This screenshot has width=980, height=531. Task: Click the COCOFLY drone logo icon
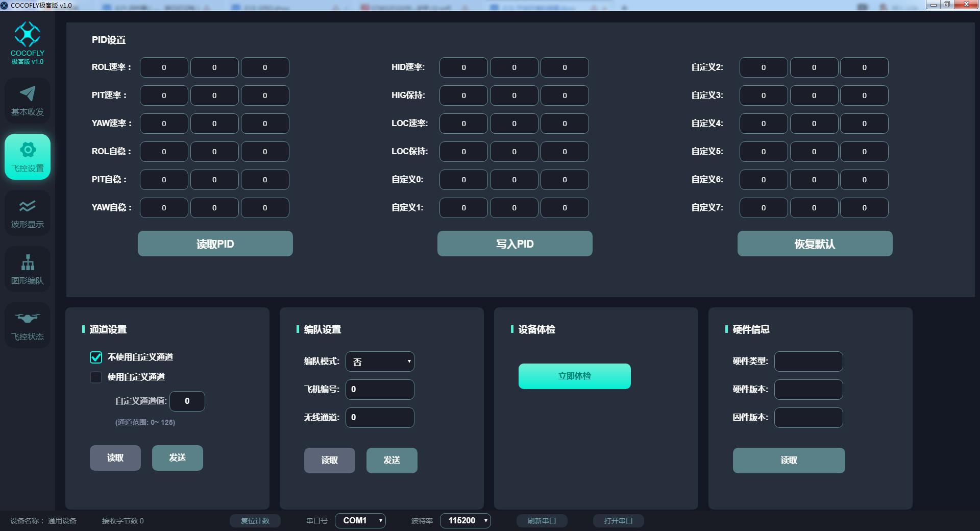pos(28,34)
